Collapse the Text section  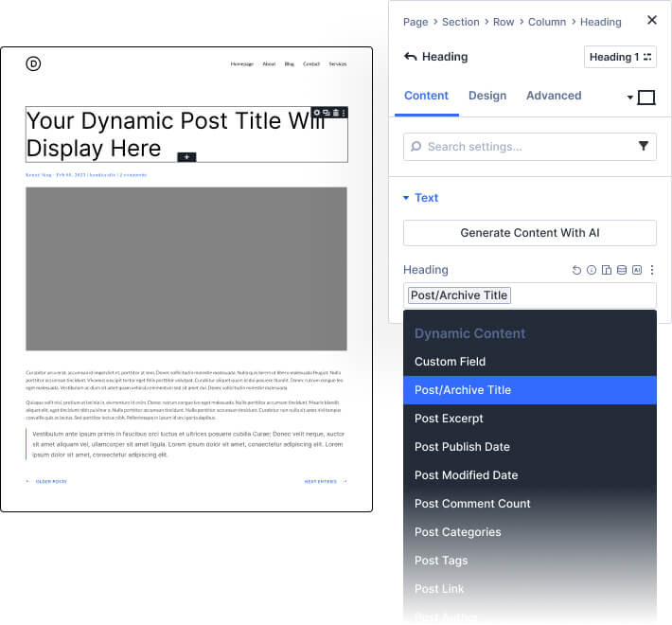pyautogui.click(x=421, y=198)
